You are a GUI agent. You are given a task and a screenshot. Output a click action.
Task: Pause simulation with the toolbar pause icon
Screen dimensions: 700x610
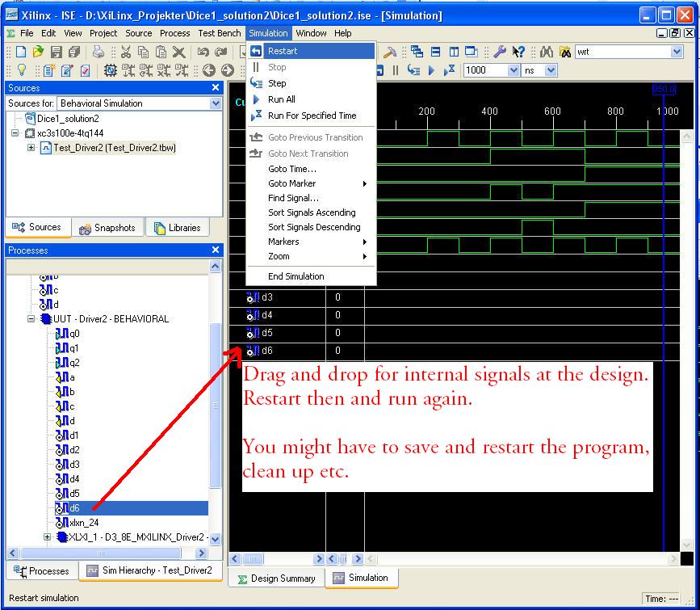(396, 70)
